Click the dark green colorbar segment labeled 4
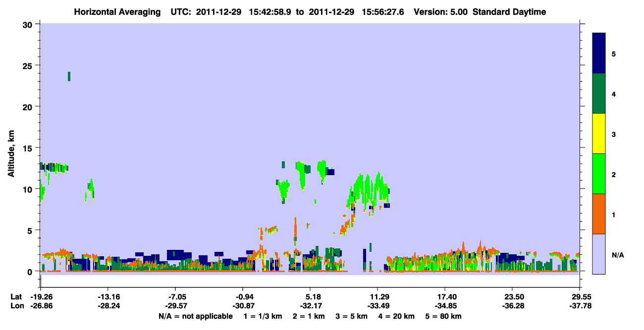644x330 pixels. click(599, 94)
